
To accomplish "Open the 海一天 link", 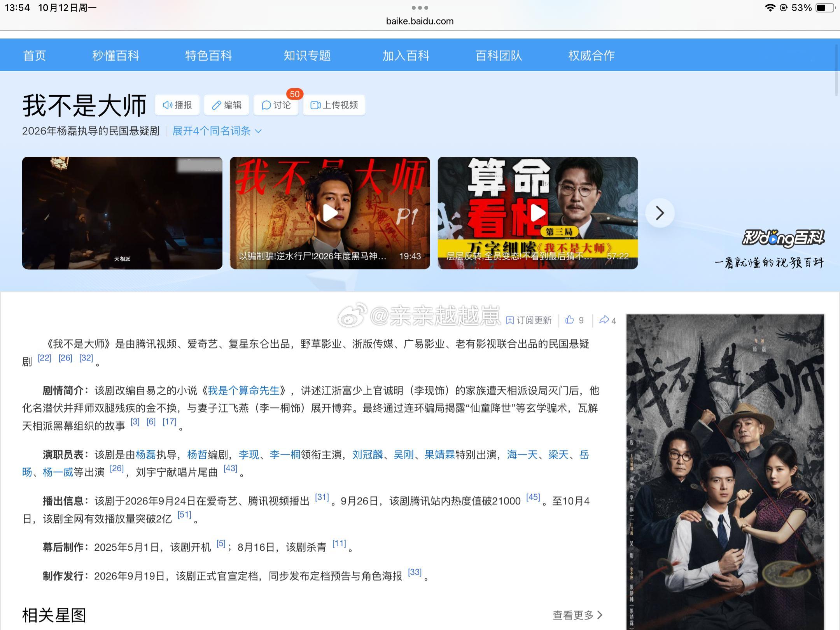I will (522, 454).
